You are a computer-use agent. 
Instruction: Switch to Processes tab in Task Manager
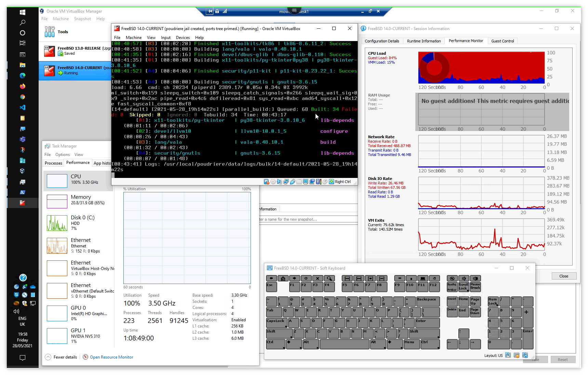[x=53, y=163]
